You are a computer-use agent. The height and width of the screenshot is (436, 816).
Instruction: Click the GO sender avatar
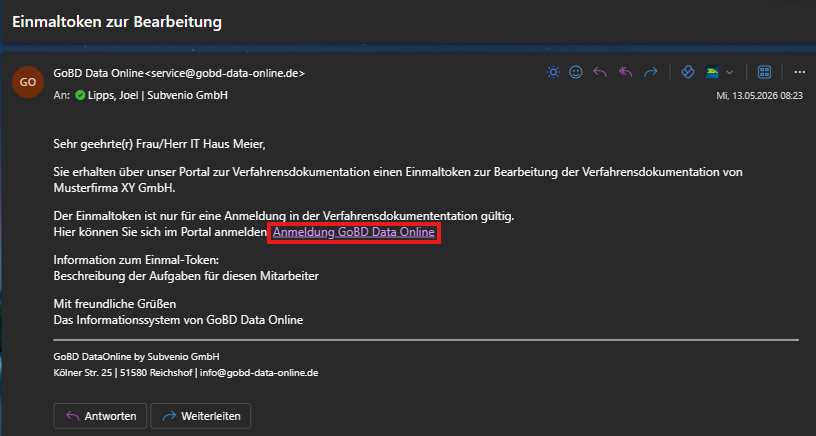tap(28, 82)
